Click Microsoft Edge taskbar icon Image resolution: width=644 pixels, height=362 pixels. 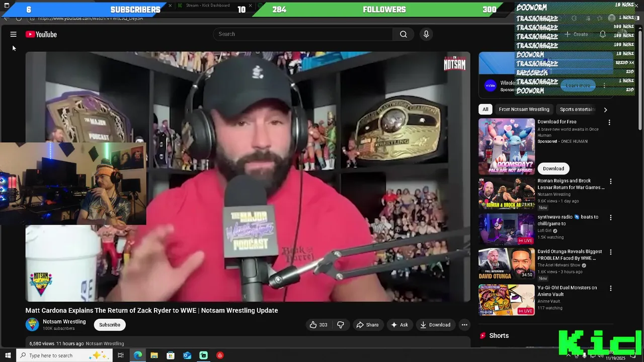point(138,355)
